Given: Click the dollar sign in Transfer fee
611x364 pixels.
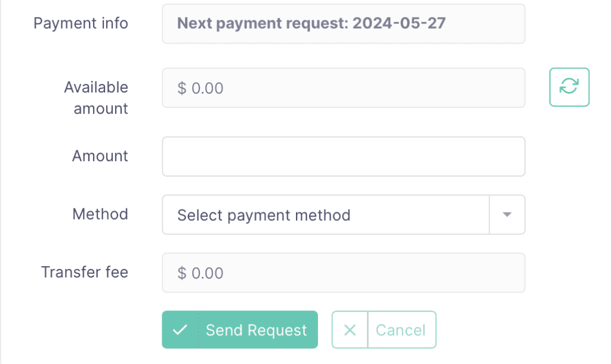Looking at the screenshot, I should point(181,273).
